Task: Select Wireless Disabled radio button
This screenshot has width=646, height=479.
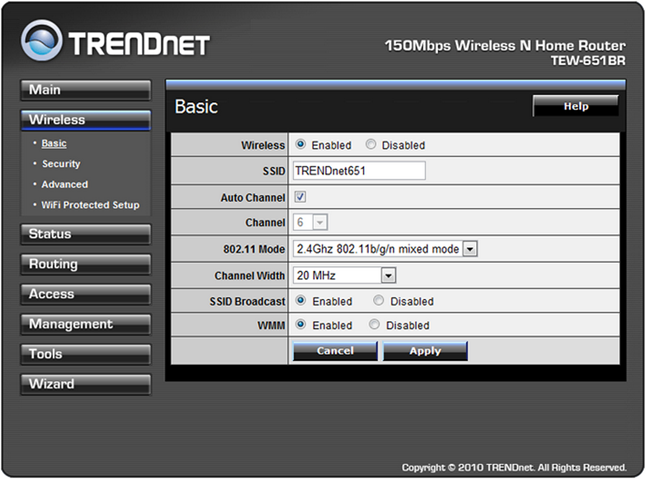Action: [x=371, y=145]
